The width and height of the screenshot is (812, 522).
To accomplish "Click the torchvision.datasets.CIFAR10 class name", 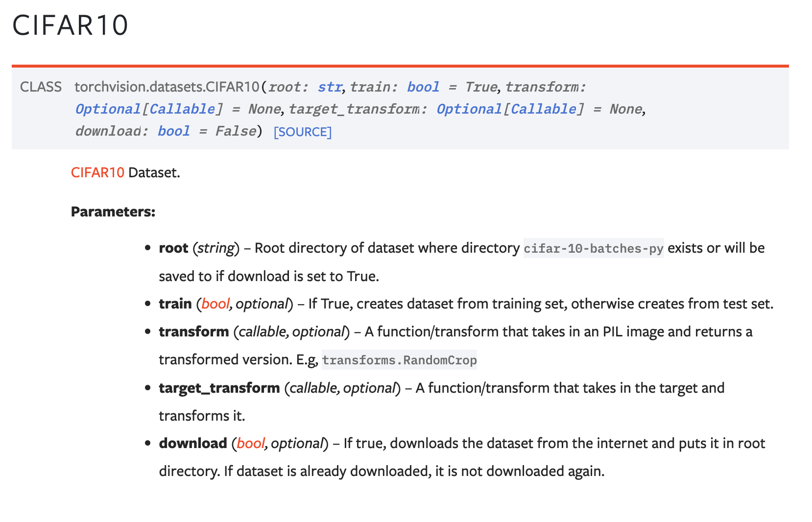I will coord(167,87).
